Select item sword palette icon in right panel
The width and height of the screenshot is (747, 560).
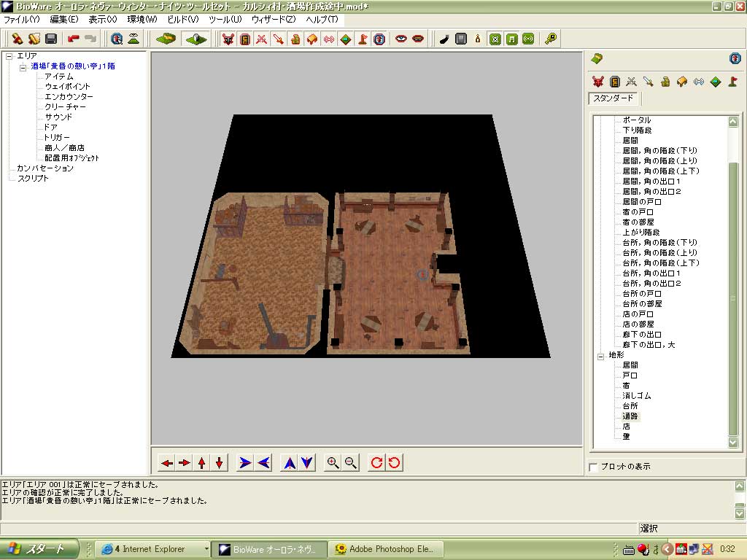tap(649, 82)
